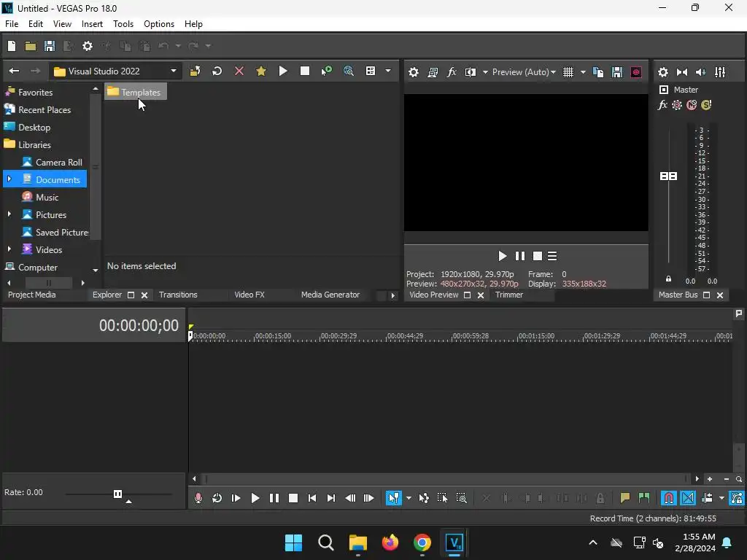Click the red X Delete icon in Explorer
Image resolution: width=747 pixels, height=560 pixels.
[x=239, y=71]
